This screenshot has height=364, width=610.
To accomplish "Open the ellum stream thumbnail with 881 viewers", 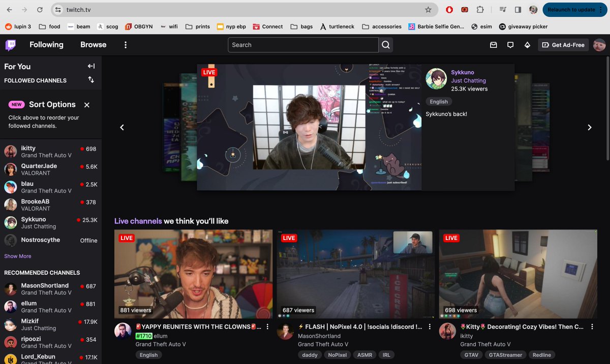I will tap(193, 274).
